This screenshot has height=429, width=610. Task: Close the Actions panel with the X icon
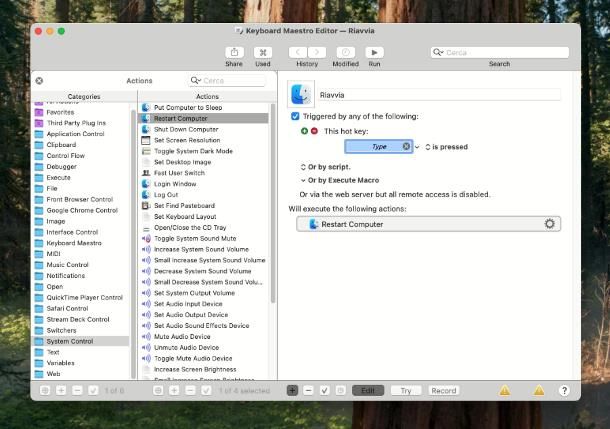click(39, 81)
